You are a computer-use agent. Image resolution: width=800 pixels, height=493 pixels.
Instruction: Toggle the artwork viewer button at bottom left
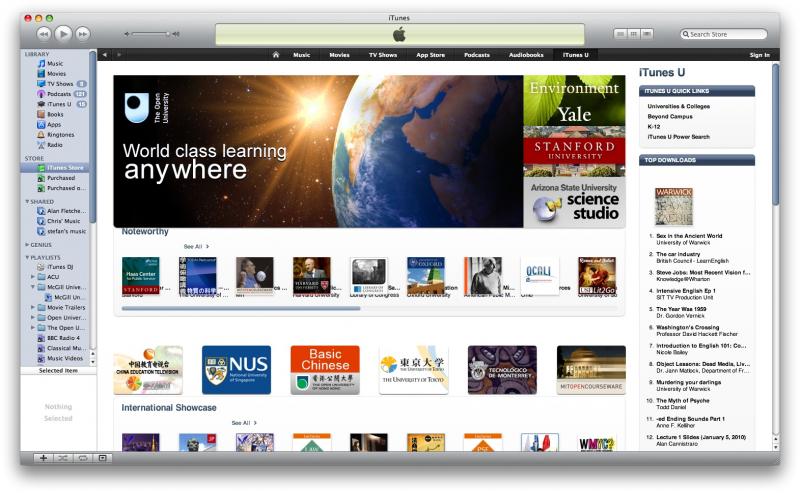[102, 457]
